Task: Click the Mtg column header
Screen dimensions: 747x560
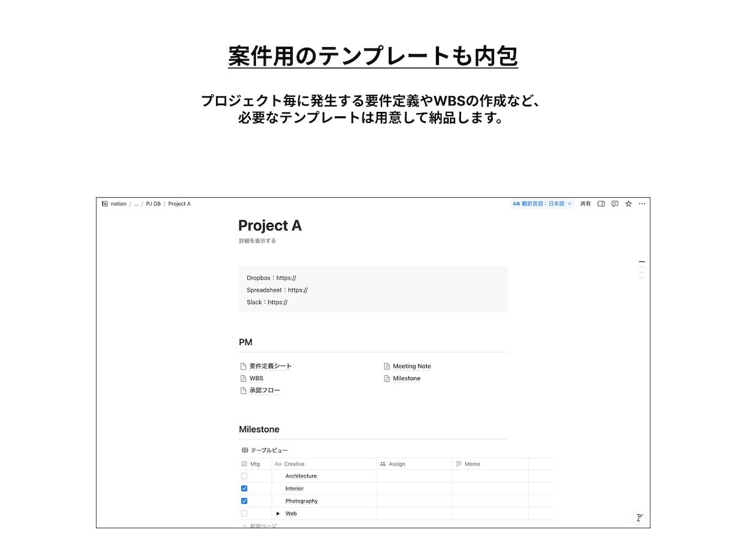Action: tap(255, 464)
